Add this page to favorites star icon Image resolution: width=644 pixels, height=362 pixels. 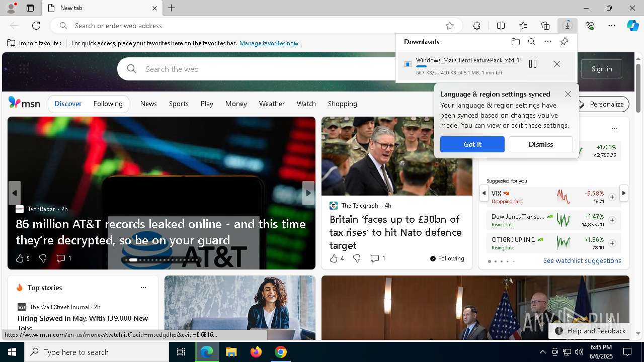pos(450,26)
